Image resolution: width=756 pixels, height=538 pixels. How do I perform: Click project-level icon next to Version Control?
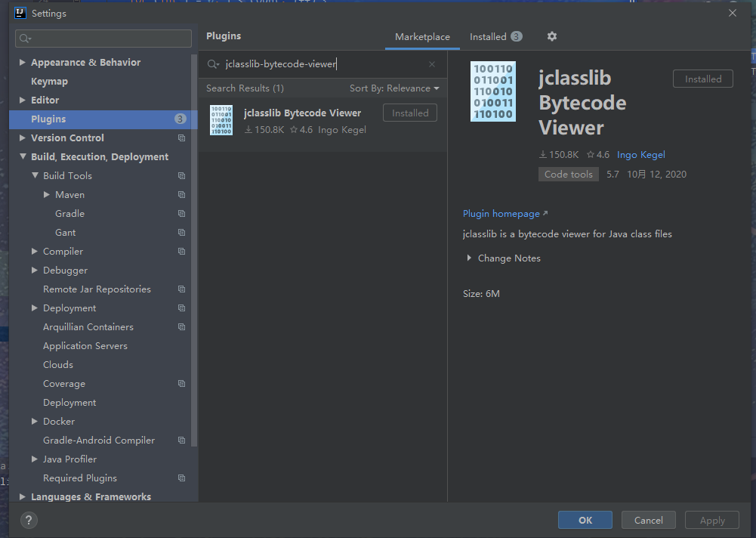click(x=182, y=138)
